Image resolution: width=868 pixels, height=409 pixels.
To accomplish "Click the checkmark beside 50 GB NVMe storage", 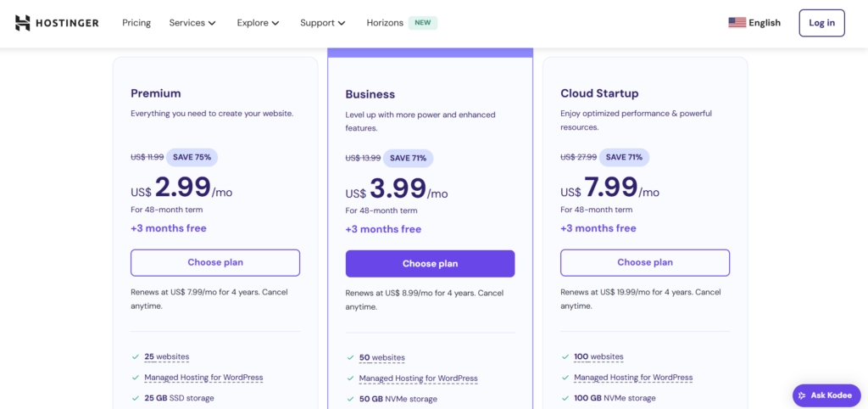I will (350, 399).
